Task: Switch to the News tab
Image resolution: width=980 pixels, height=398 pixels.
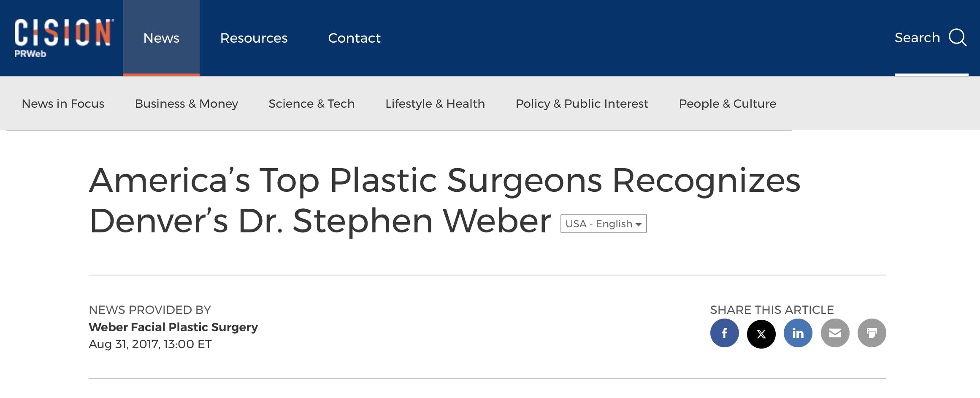Action: [161, 38]
